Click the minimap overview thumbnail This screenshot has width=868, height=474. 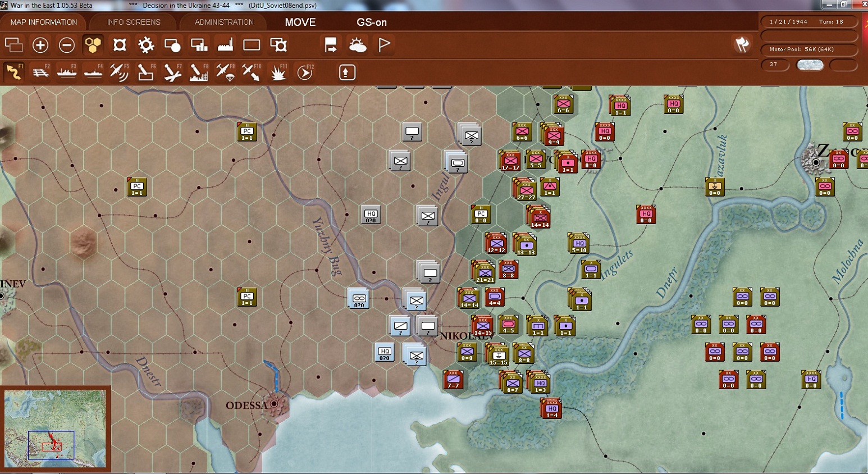tap(55, 429)
